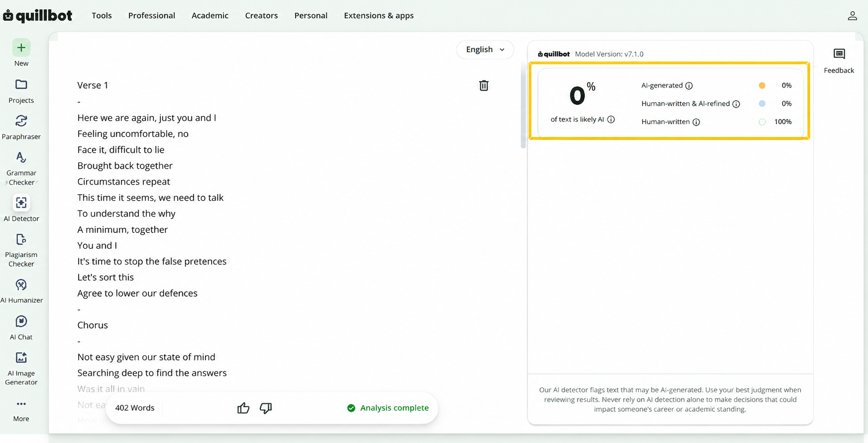Open Extensions & apps menu
The width and height of the screenshot is (868, 443).
(379, 16)
